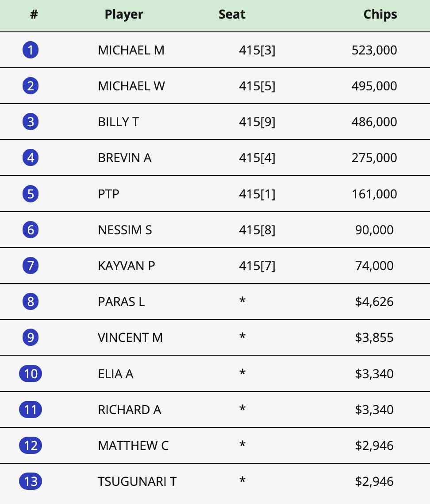Select the number 13 rank badge
This screenshot has width=430, height=504.
pos(31,481)
